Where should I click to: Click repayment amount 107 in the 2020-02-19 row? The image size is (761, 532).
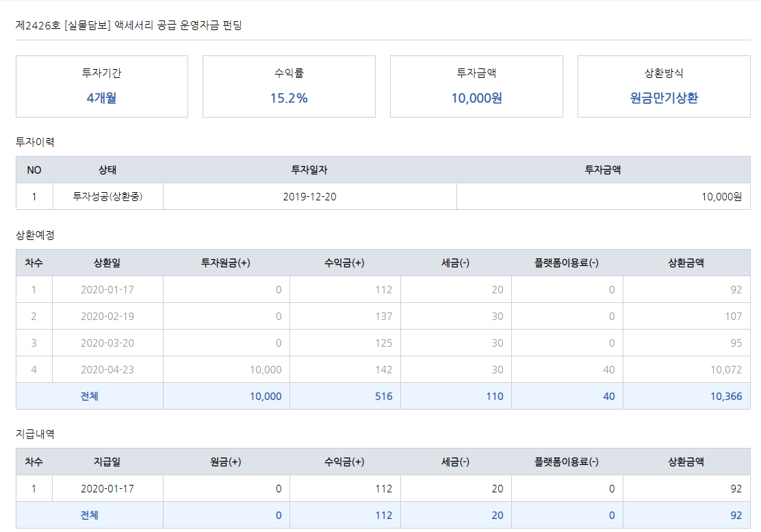734,316
